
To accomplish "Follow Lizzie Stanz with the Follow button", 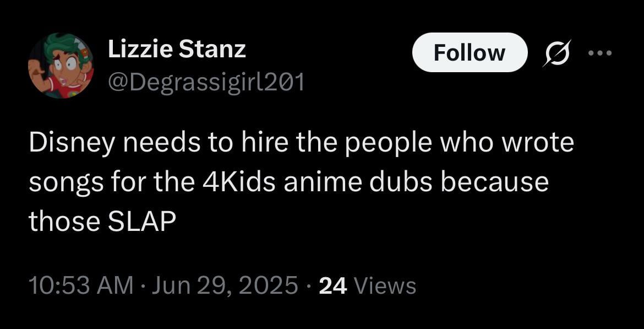I will tap(470, 53).
